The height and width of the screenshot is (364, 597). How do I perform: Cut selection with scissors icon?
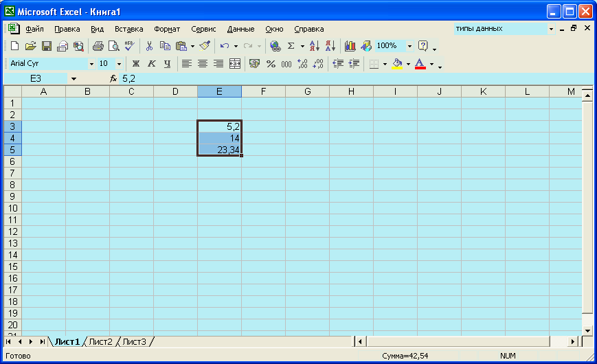tap(149, 46)
